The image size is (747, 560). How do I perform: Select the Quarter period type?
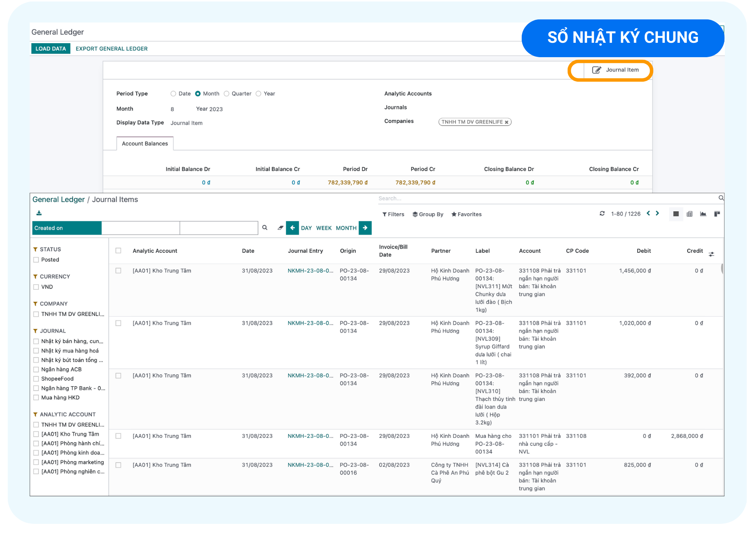226,94
